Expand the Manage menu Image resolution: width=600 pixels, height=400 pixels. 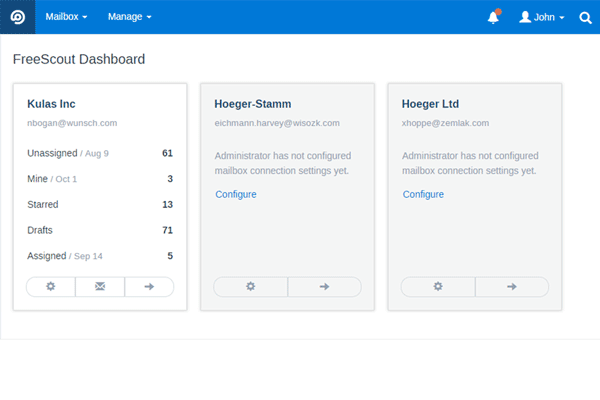129,17
